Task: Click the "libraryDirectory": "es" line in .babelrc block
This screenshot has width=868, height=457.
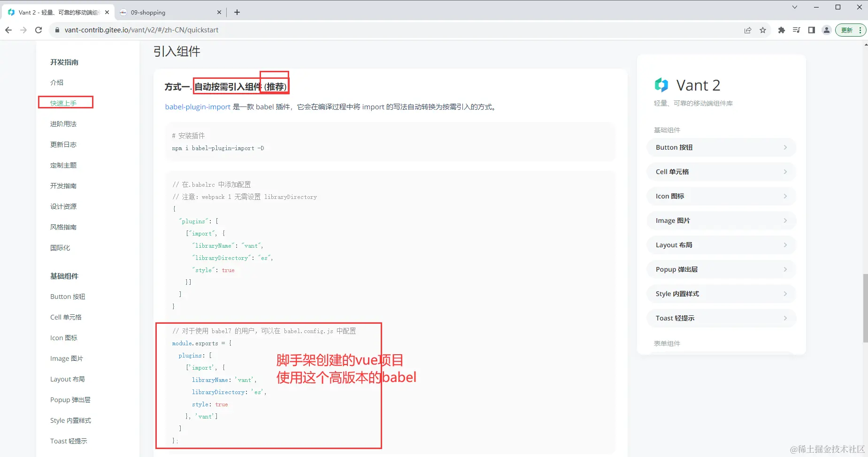Action: [x=232, y=258]
